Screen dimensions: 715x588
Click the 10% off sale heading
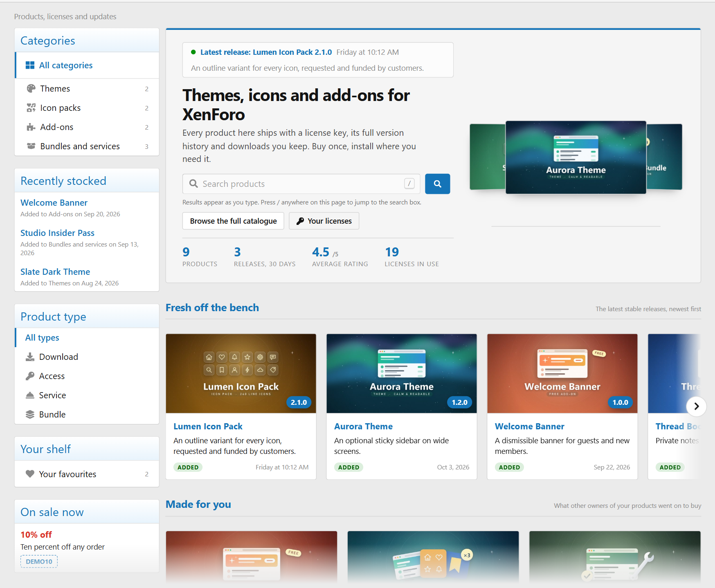[36, 535]
